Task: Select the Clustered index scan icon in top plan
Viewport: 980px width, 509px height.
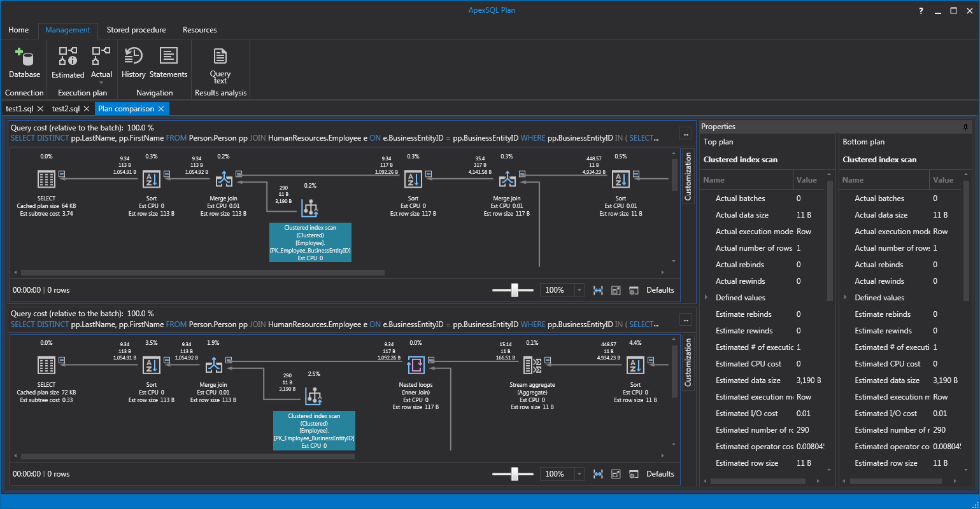Action: pyautogui.click(x=310, y=208)
